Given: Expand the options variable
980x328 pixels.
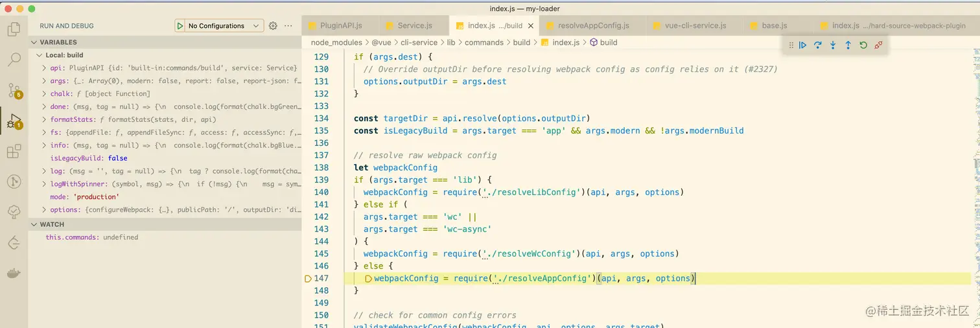Looking at the screenshot, I should 44,210.
